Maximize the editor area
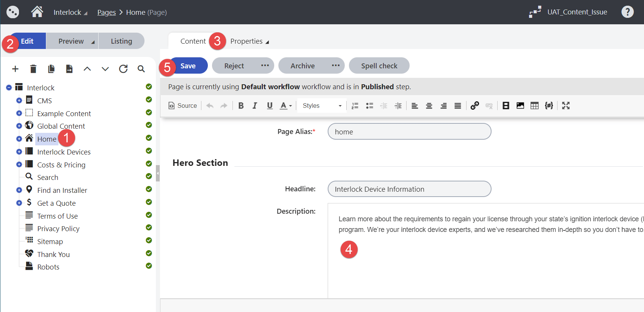Screen dimensions: 644x312 coord(566,106)
